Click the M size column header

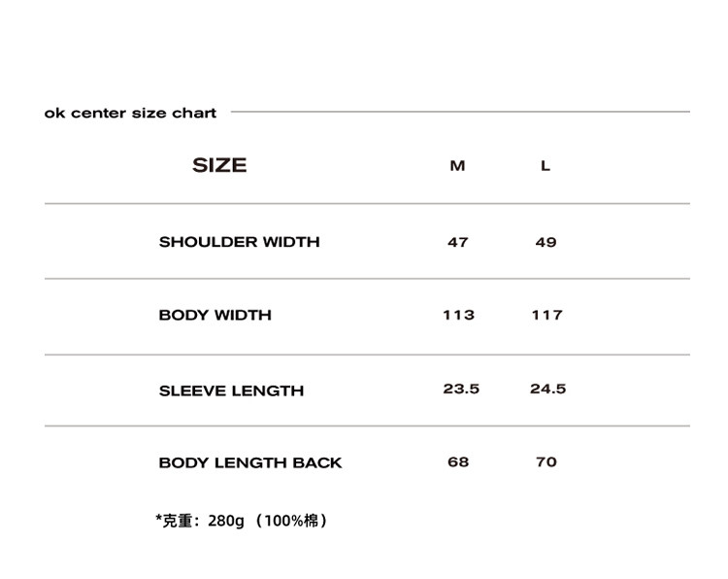point(457,166)
